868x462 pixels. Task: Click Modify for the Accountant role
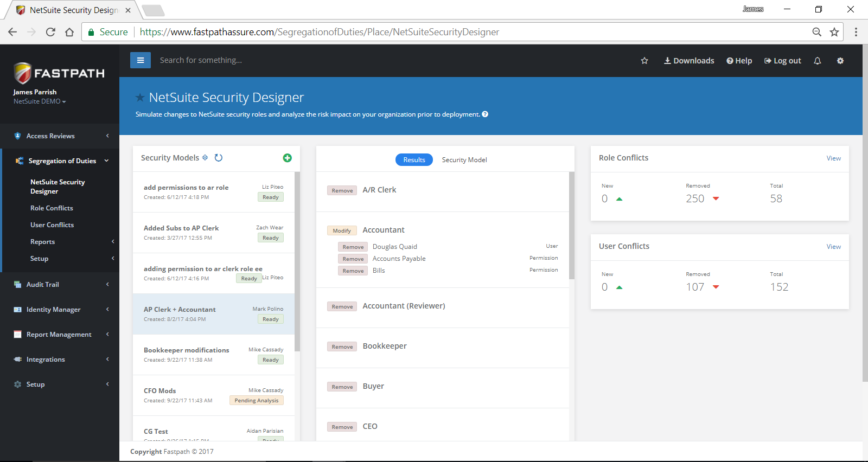point(342,231)
